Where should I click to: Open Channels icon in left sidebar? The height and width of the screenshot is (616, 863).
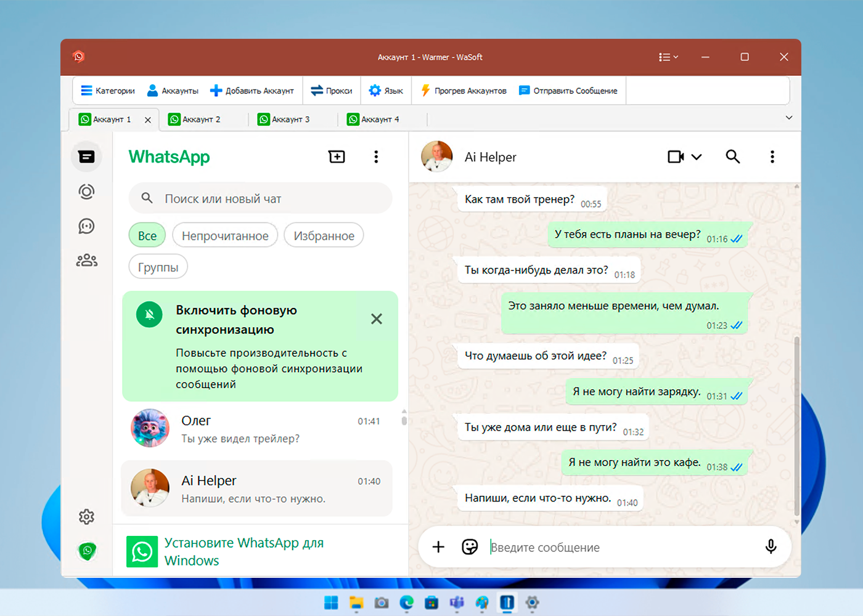pos(86,226)
